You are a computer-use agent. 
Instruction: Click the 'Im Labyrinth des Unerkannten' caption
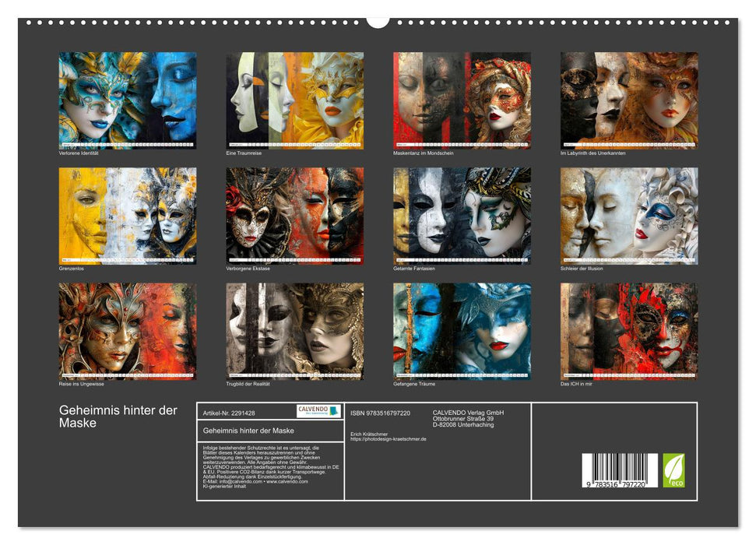click(x=593, y=153)
